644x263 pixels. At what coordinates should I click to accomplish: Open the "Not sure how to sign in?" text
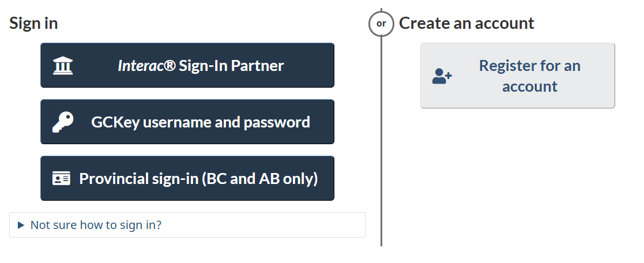point(96,225)
